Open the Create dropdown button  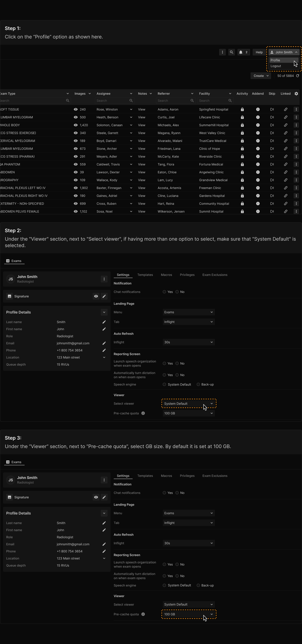[x=261, y=76]
